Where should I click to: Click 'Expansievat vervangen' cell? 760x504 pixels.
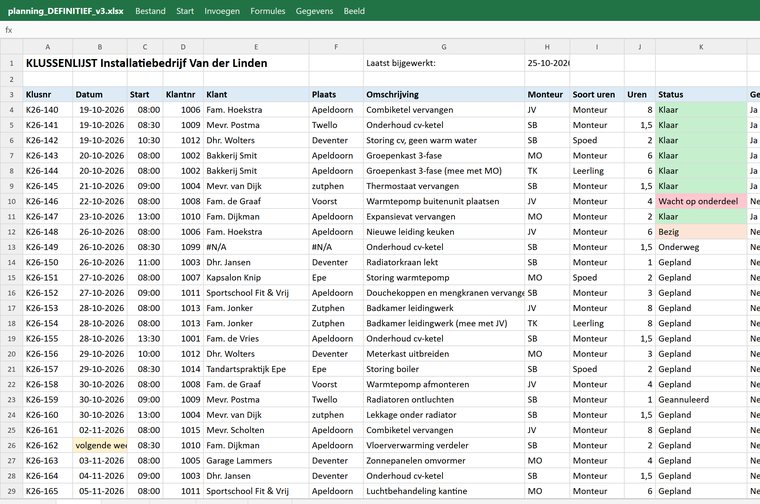point(443,217)
